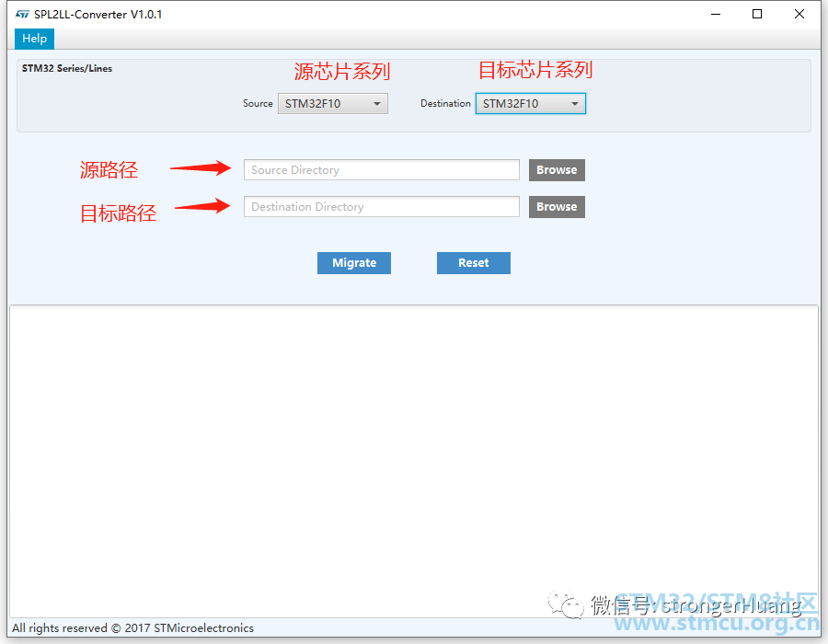Image resolution: width=828 pixels, height=644 pixels.
Task: Browse for the source directory
Action: (557, 170)
